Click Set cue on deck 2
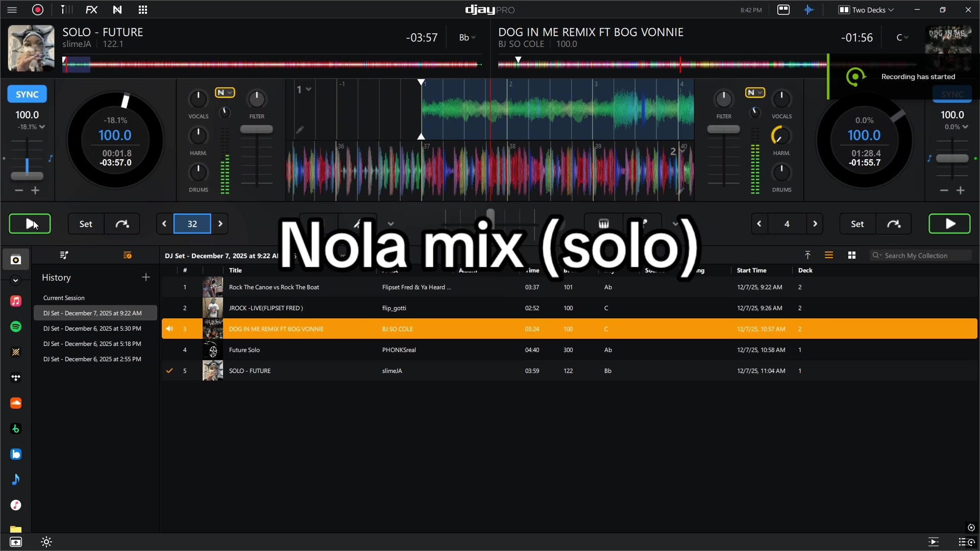 point(857,223)
